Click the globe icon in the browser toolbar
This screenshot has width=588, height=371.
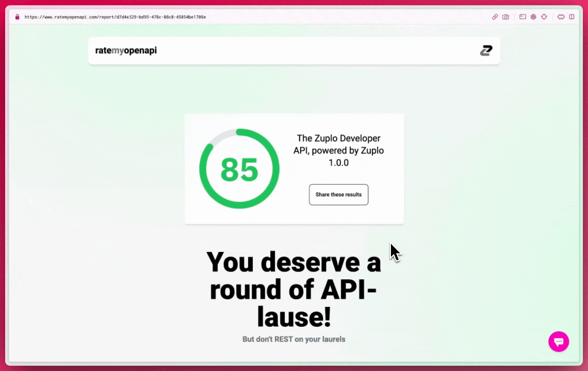pyautogui.click(x=533, y=17)
